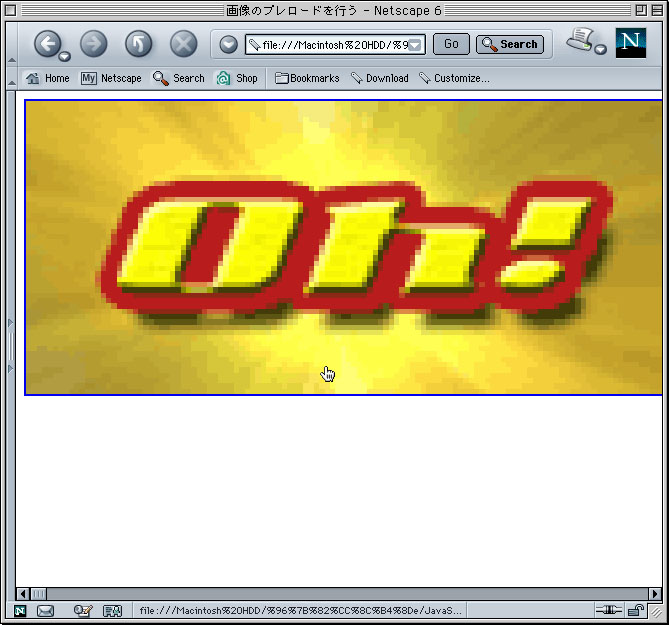This screenshot has width=669, height=625.
Task: Click the padlock security icon
Action: [636, 610]
